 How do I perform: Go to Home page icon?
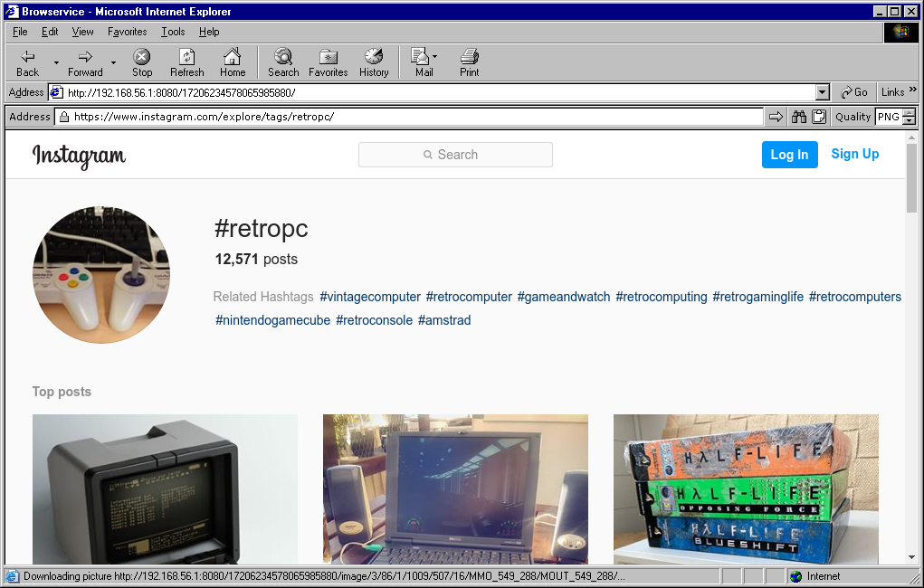(233, 62)
